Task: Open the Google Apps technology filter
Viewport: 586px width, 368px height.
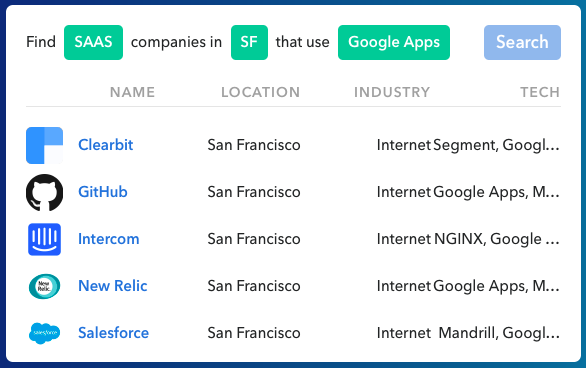Action: (394, 42)
